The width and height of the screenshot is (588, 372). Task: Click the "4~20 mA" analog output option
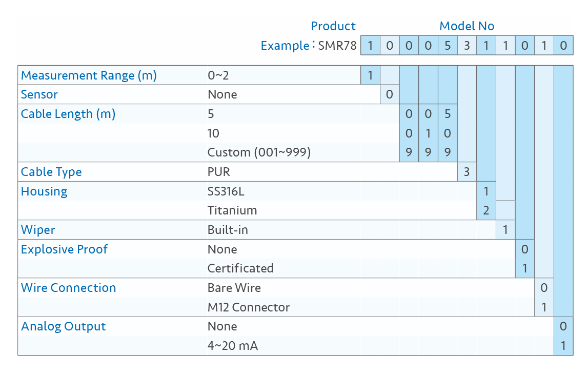233,346
